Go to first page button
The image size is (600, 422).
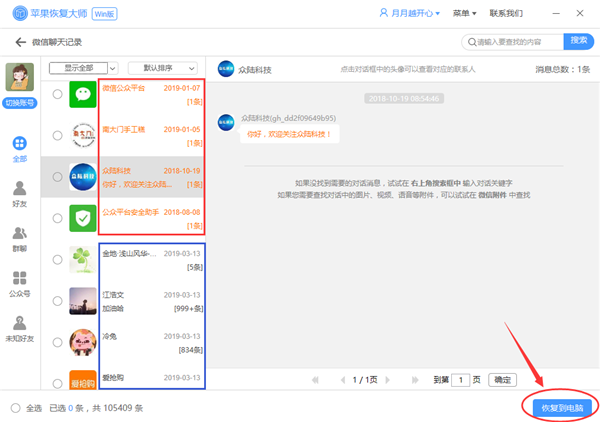coord(315,380)
